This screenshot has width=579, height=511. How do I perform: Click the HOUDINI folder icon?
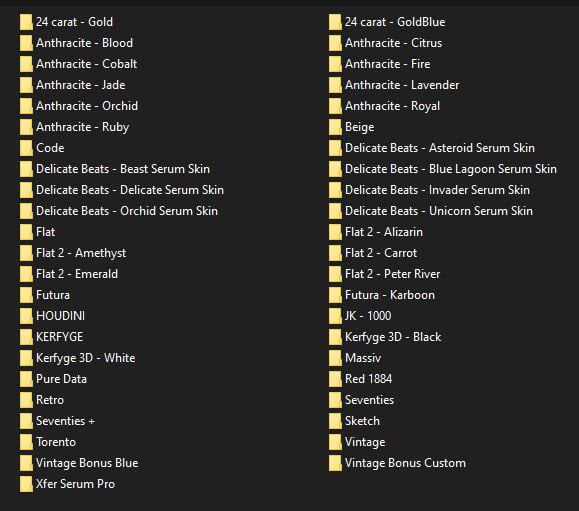(x=26, y=316)
